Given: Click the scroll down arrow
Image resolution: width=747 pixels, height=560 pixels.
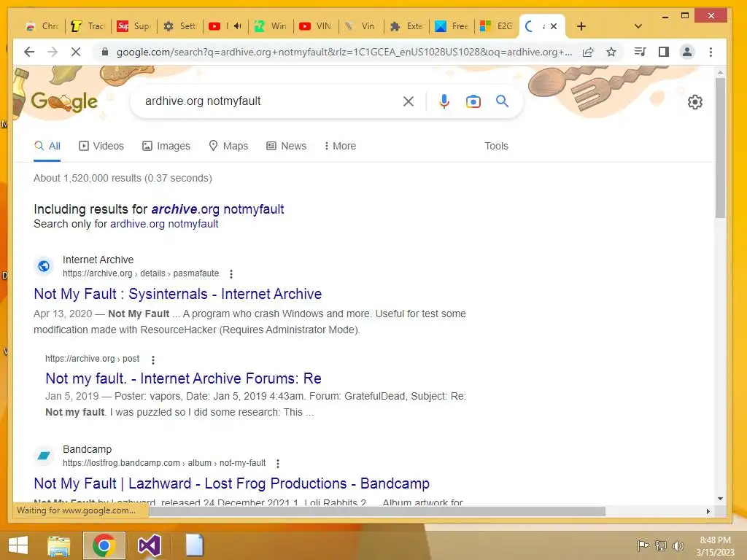Looking at the screenshot, I should pyautogui.click(x=720, y=499).
